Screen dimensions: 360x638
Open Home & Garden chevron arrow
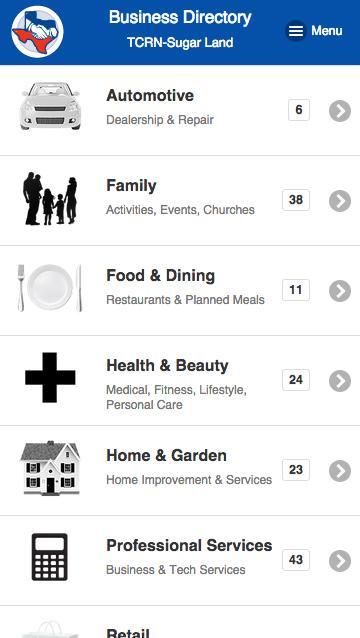340,471
